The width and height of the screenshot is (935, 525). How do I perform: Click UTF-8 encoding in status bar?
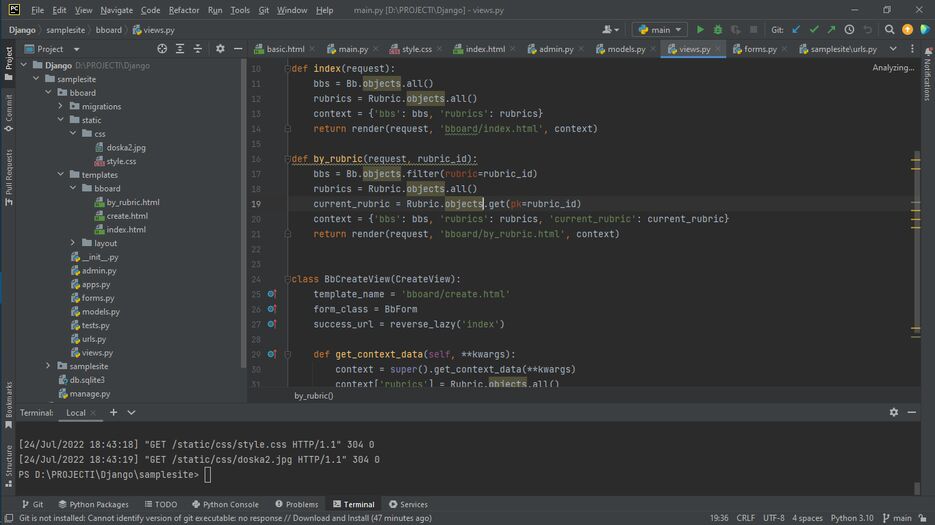tap(773, 518)
